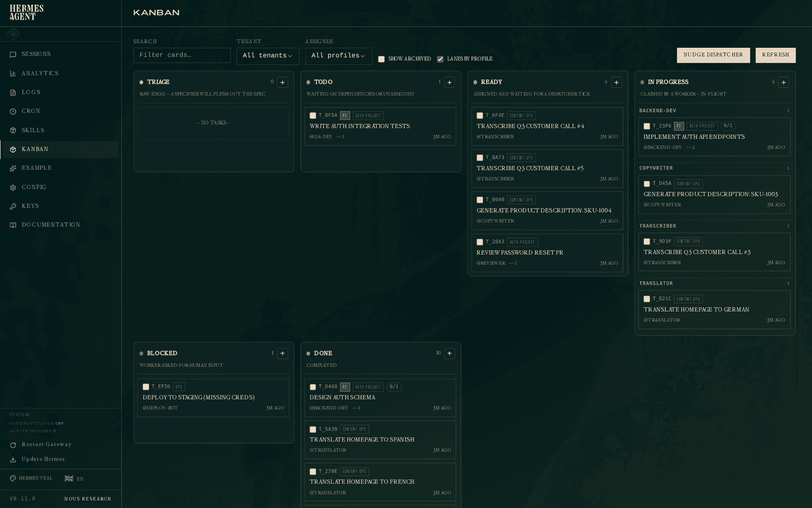
Task: Open the Kanban menu item
Action: [x=60, y=149]
